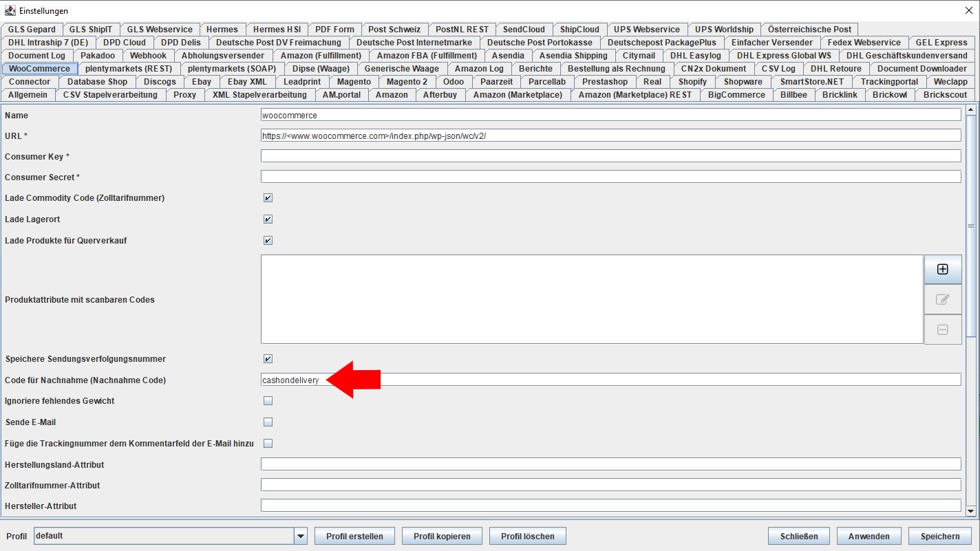Open DHL Retoure tab

click(835, 69)
